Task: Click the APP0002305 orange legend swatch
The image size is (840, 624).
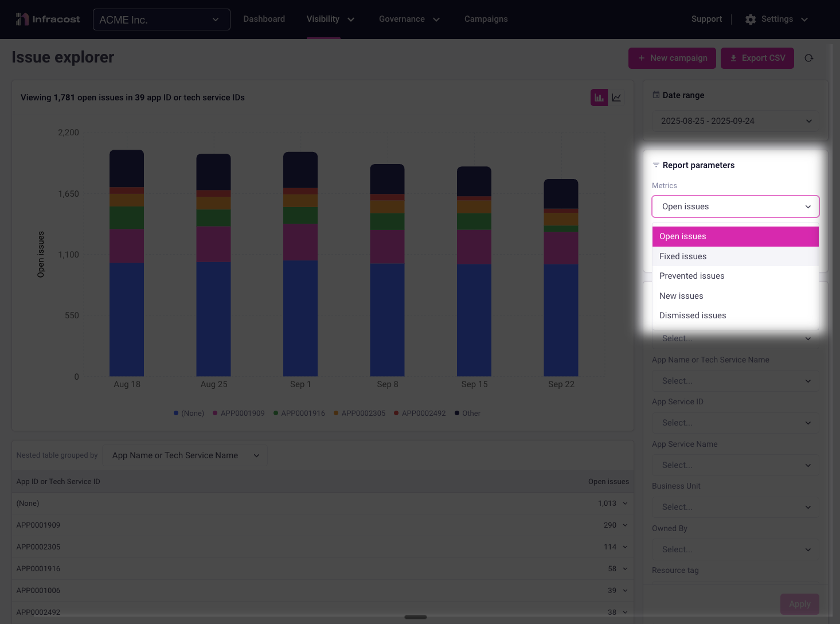Action: 336,414
